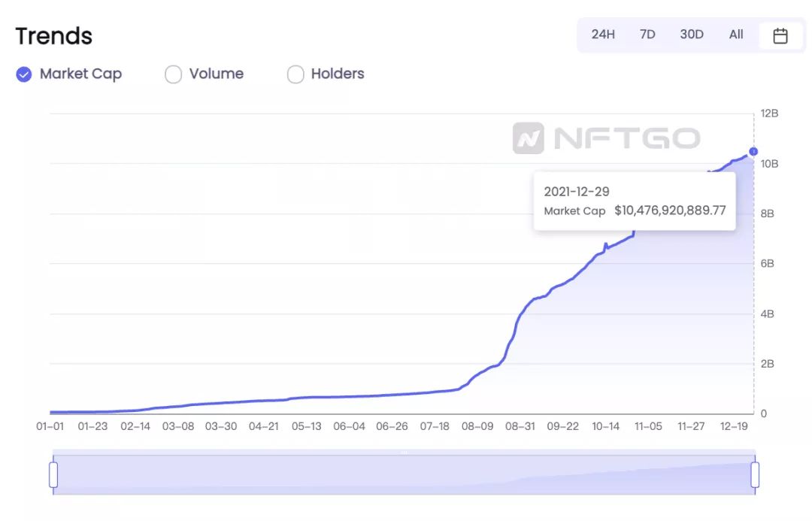Click the 12B value on the y-axis
This screenshot has height=521, width=812.
coord(769,114)
